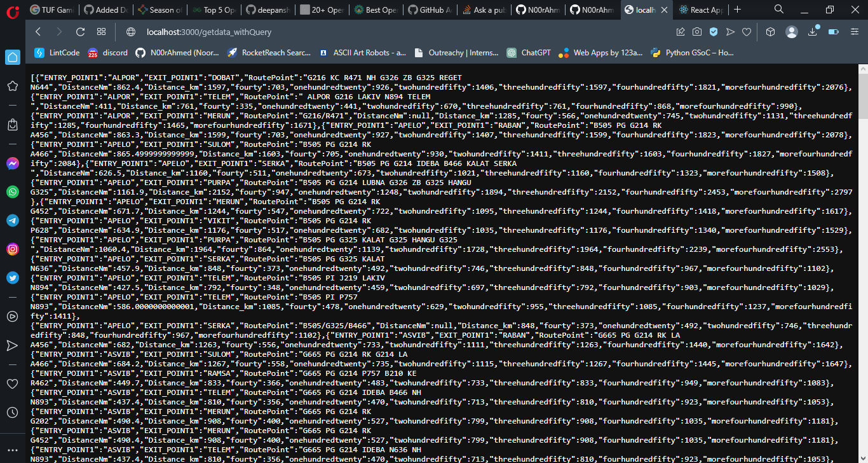
Task: Open the profile avatar menu
Action: pyautogui.click(x=792, y=31)
